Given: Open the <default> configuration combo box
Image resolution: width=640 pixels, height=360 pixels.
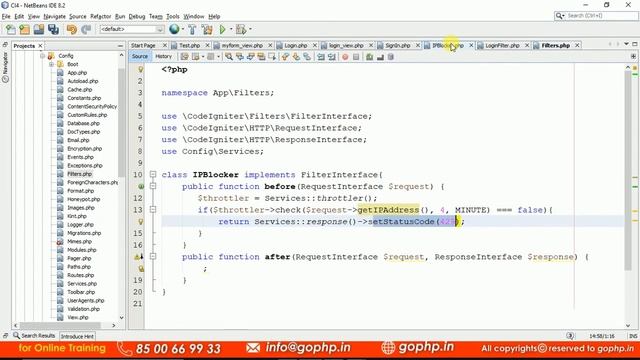Looking at the screenshot, I should tap(132, 29).
